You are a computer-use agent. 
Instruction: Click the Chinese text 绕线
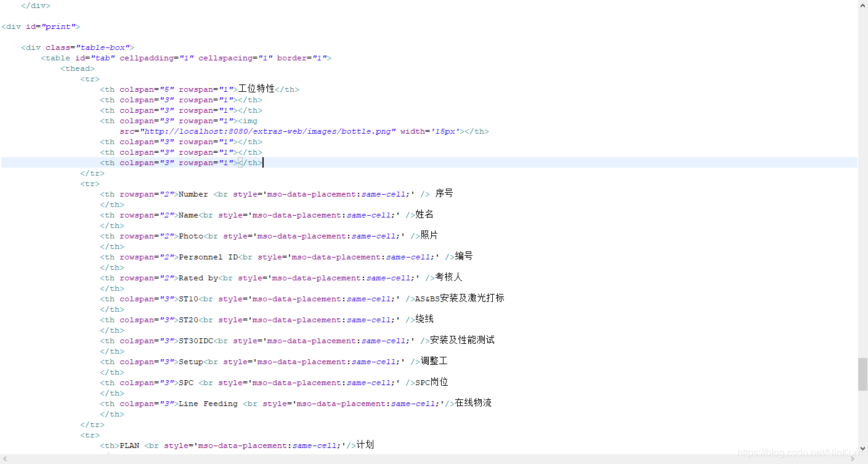click(x=424, y=319)
